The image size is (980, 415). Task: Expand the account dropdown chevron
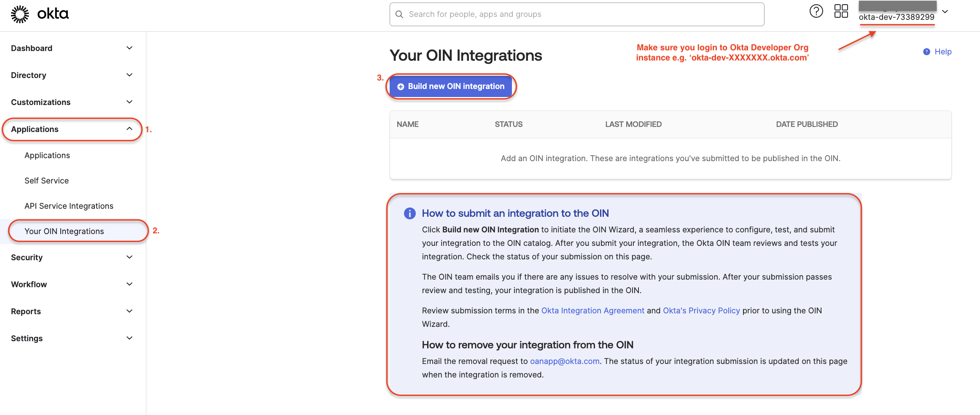click(x=945, y=12)
